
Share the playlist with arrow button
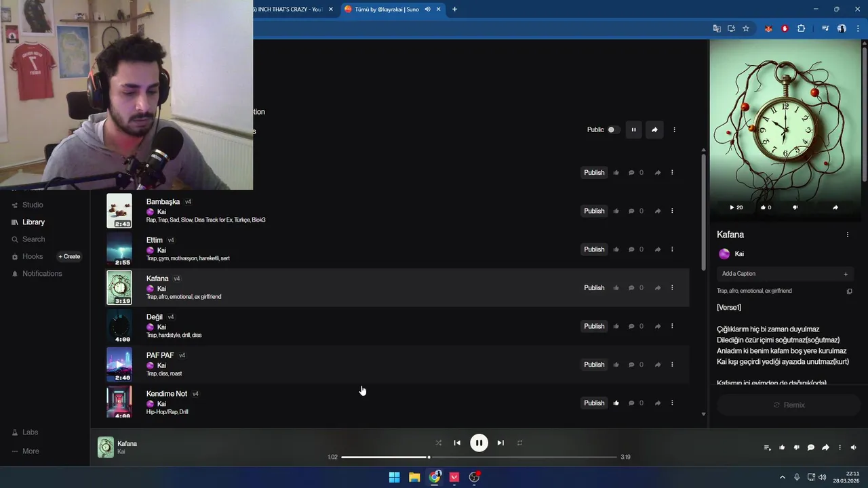(x=654, y=129)
